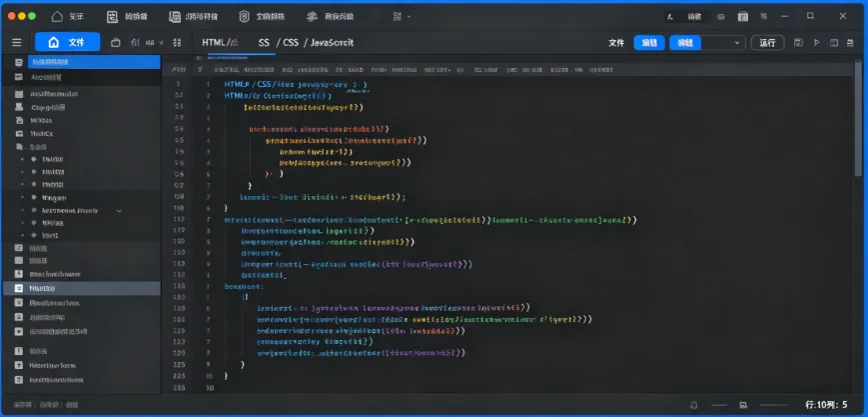Click the shield icon in top toolbar
This screenshot has height=417, width=868.
pyautogui.click(x=244, y=17)
